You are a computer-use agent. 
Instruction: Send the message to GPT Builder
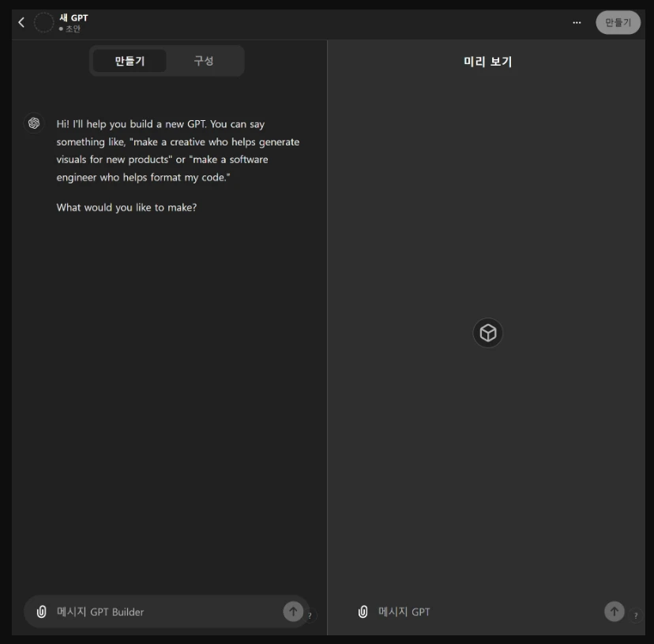[x=293, y=612]
